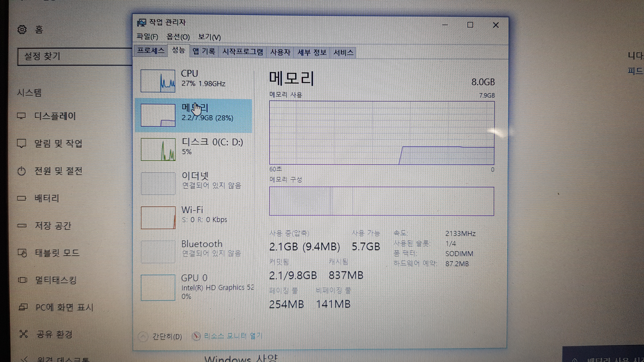Switch to the 프로세스 tab
Image resolution: width=644 pixels, height=362 pixels.
(x=150, y=51)
